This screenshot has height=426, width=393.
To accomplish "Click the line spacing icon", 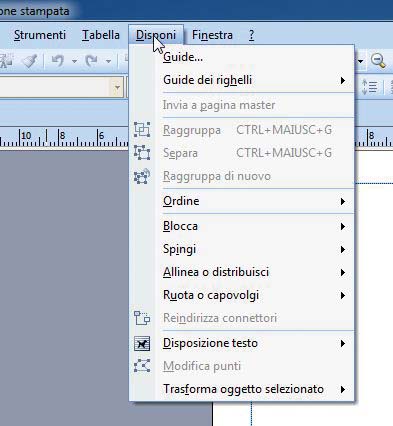I will 369,87.
